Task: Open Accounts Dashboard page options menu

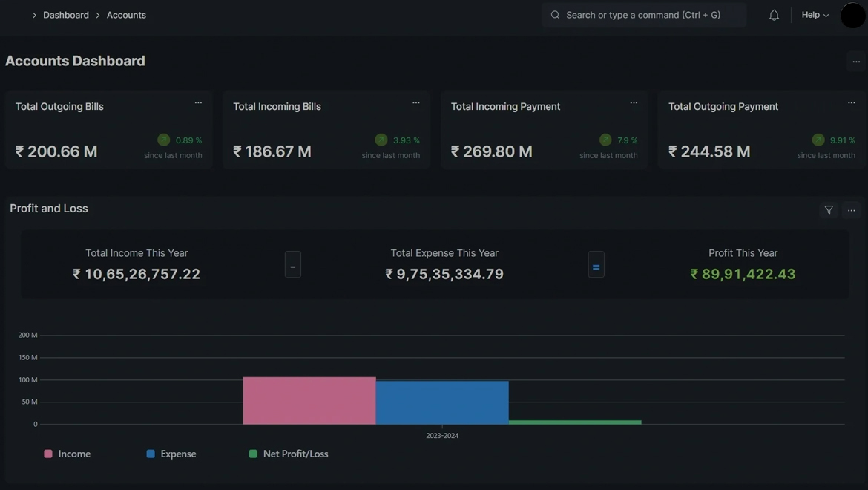Action: [x=856, y=62]
